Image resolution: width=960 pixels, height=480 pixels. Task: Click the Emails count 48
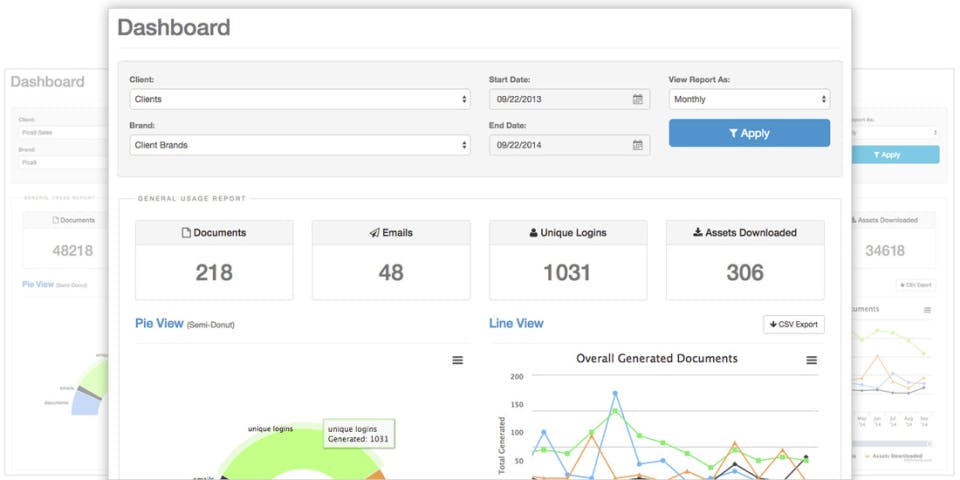point(391,273)
